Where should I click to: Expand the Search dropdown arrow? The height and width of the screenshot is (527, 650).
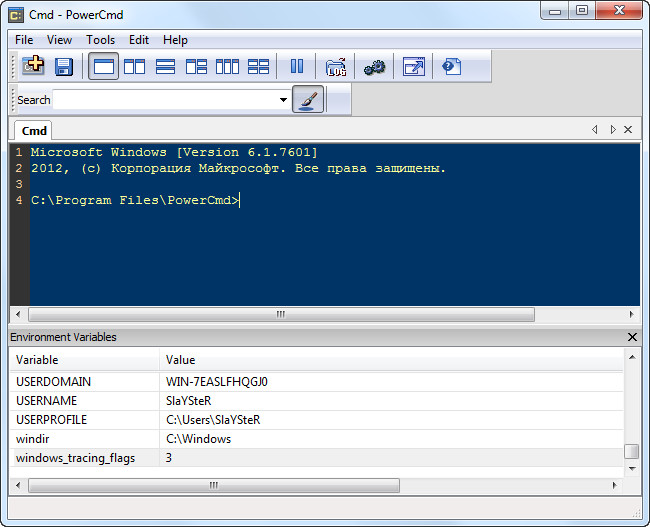click(283, 100)
